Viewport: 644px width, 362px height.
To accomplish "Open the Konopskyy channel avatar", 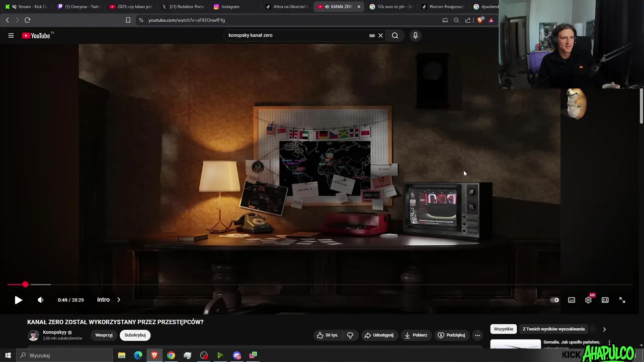I will pyautogui.click(x=33, y=335).
